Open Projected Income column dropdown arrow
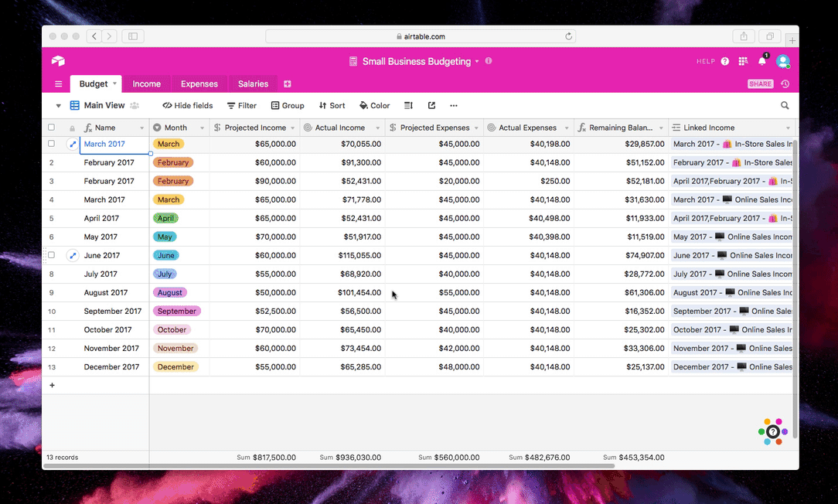 tap(293, 128)
